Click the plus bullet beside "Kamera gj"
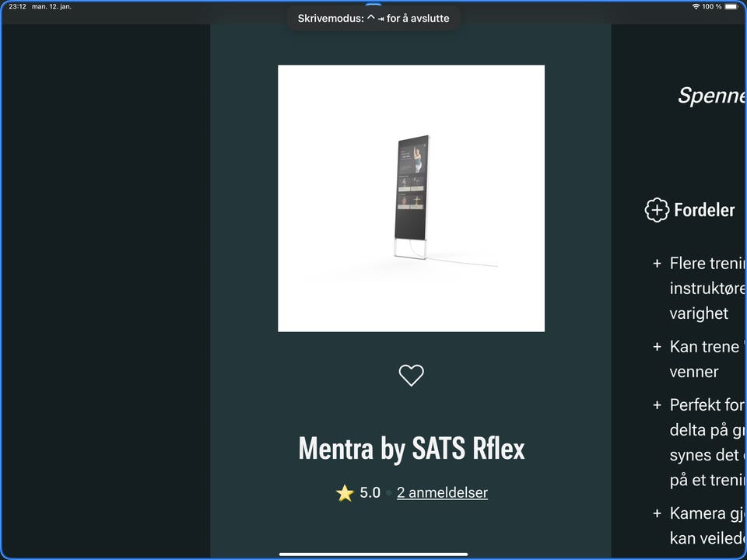747x560 pixels. (x=657, y=513)
